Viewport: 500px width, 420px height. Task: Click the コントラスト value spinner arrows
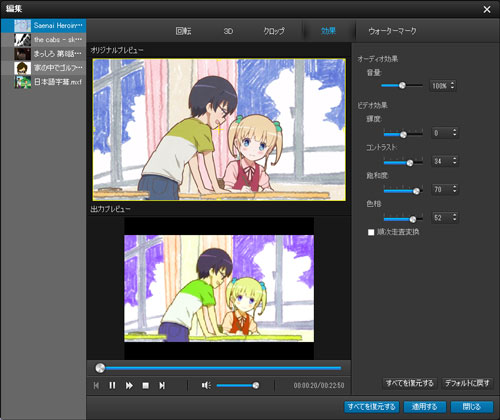[454, 161]
